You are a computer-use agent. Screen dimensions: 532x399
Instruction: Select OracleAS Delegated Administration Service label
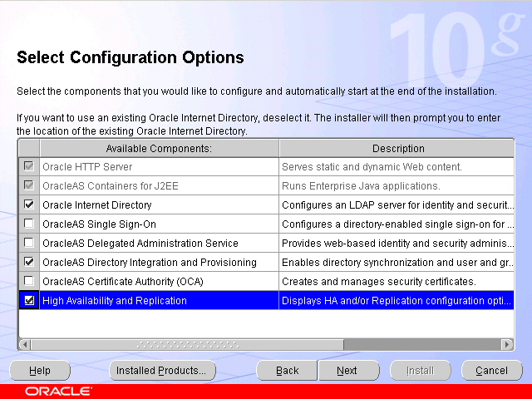click(x=140, y=244)
